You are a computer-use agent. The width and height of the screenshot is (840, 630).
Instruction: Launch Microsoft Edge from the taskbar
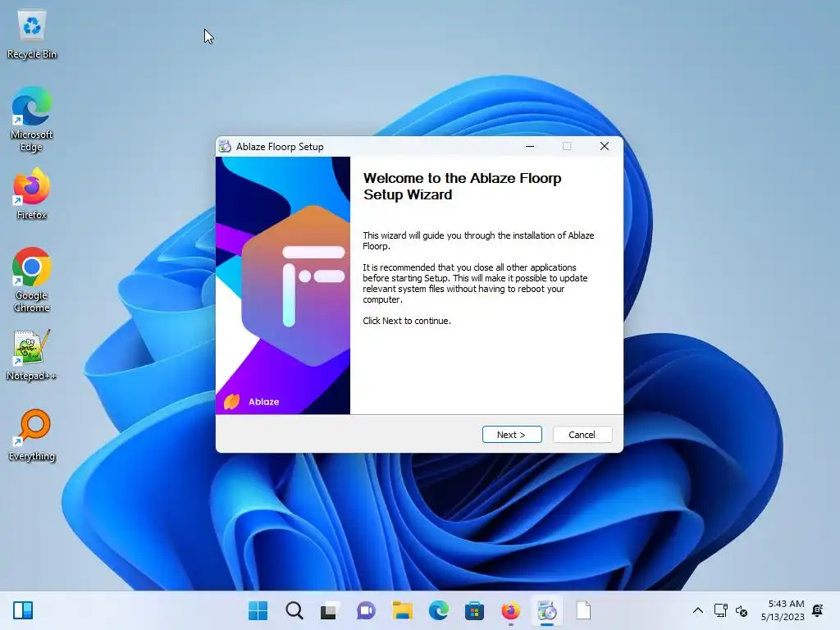point(438,610)
